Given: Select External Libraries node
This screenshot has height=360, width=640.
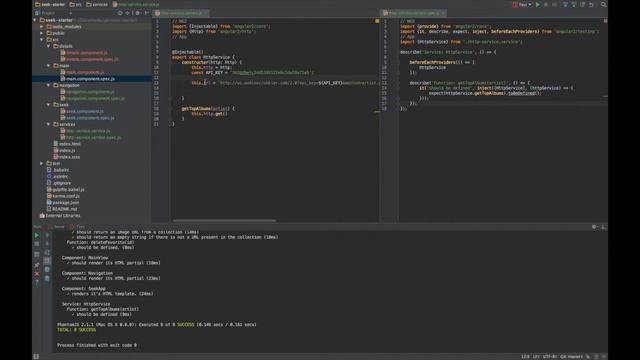Looking at the screenshot, I should click(x=63, y=216).
